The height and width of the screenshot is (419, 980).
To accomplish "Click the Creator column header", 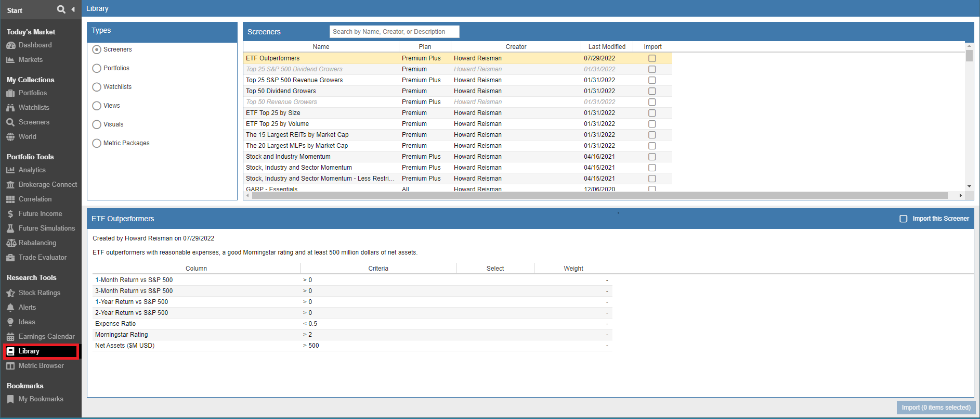I will click(516, 47).
